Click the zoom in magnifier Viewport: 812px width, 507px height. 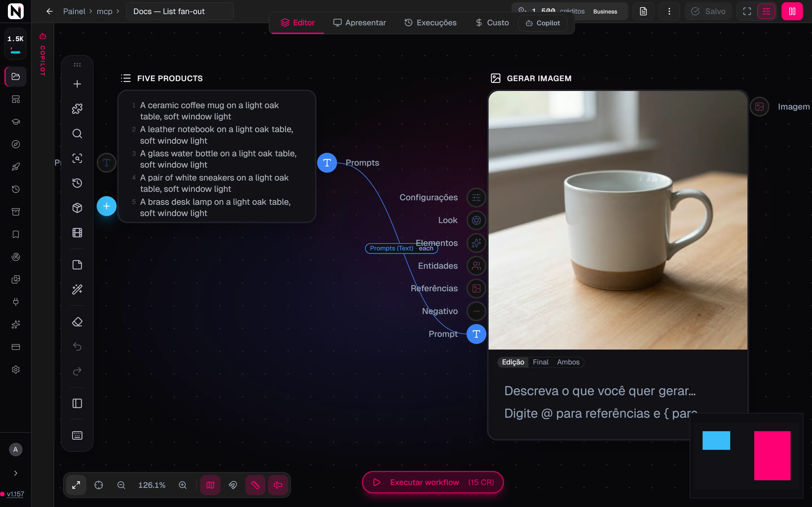tap(182, 485)
